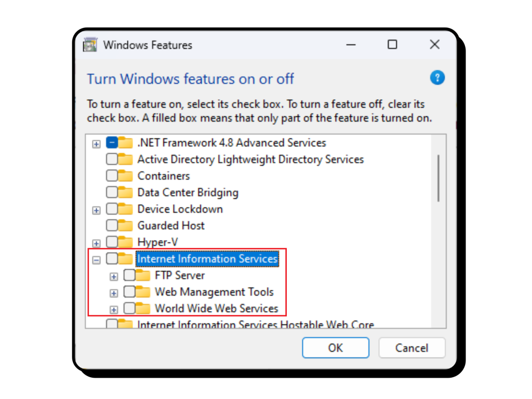Screen dimensions: 532x399
Task: Check the Web Management Tools checkbox
Action: pos(129,292)
